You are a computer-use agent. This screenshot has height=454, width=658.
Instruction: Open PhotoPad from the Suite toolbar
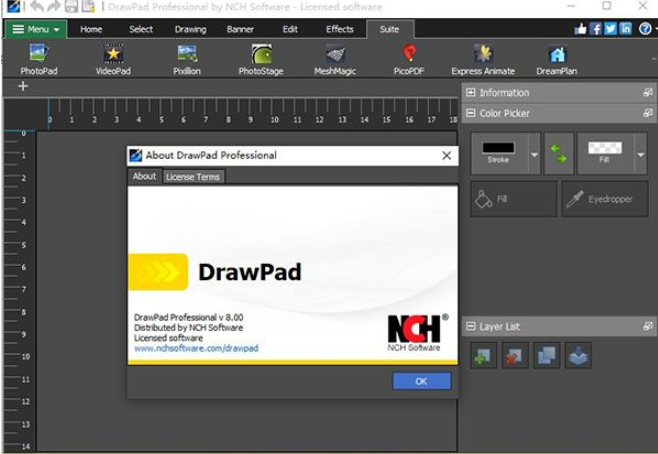tap(39, 59)
